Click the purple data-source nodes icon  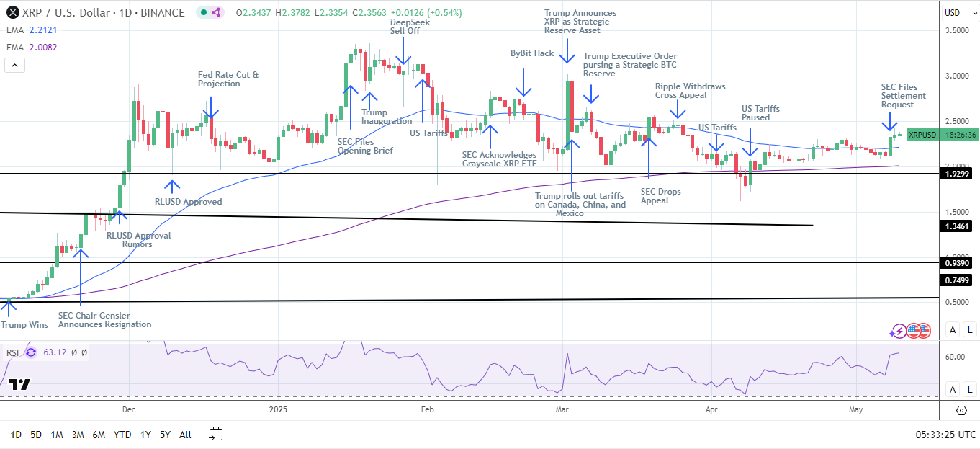[x=217, y=13]
